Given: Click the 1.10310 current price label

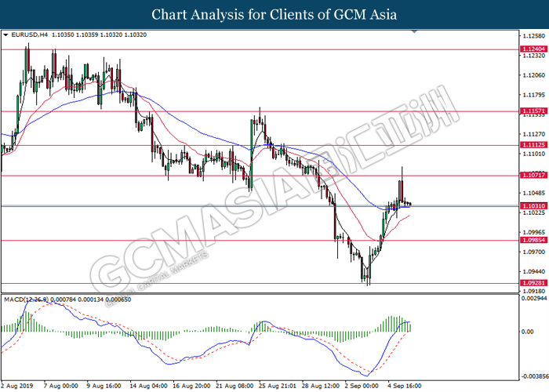Looking at the screenshot, I should click(533, 206).
